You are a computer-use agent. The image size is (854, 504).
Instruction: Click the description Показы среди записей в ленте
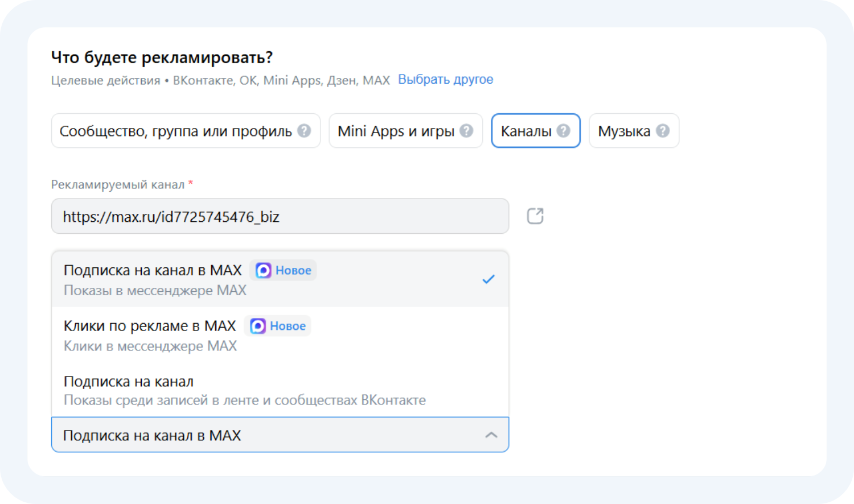tap(245, 400)
